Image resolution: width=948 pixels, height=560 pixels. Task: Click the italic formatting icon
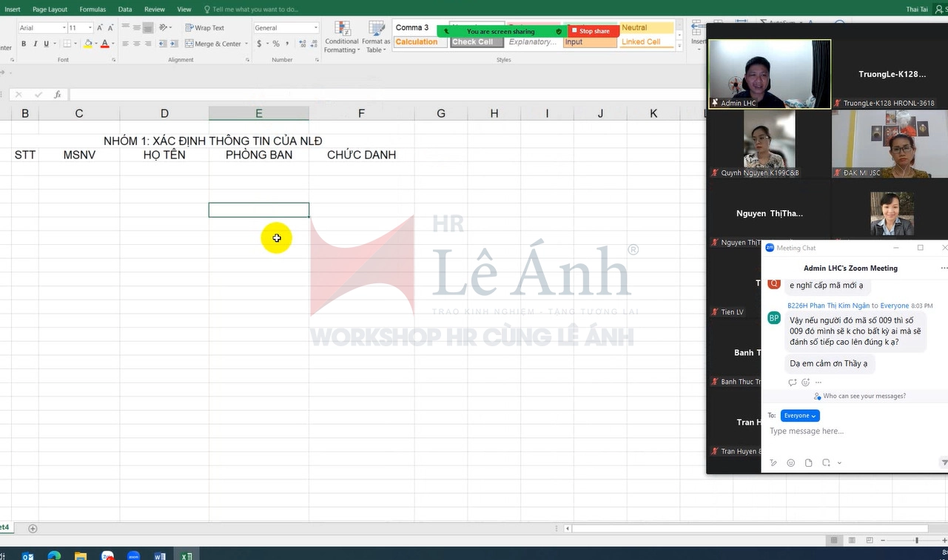(x=35, y=44)
